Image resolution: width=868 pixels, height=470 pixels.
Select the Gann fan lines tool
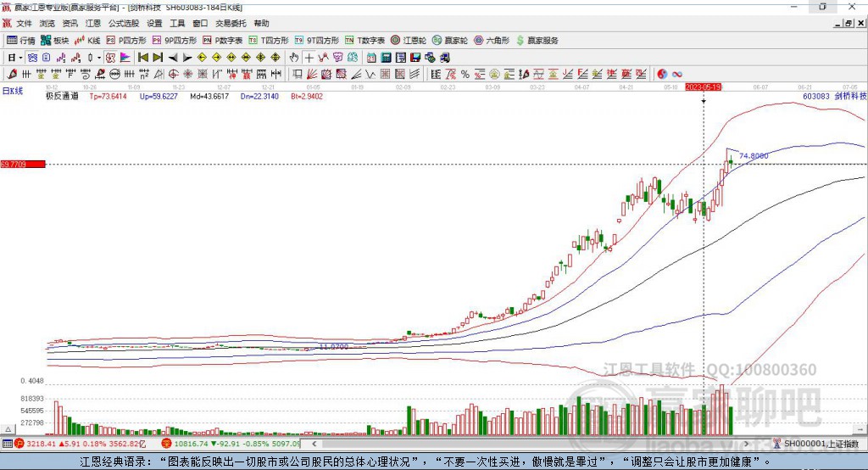pos(312,75)
